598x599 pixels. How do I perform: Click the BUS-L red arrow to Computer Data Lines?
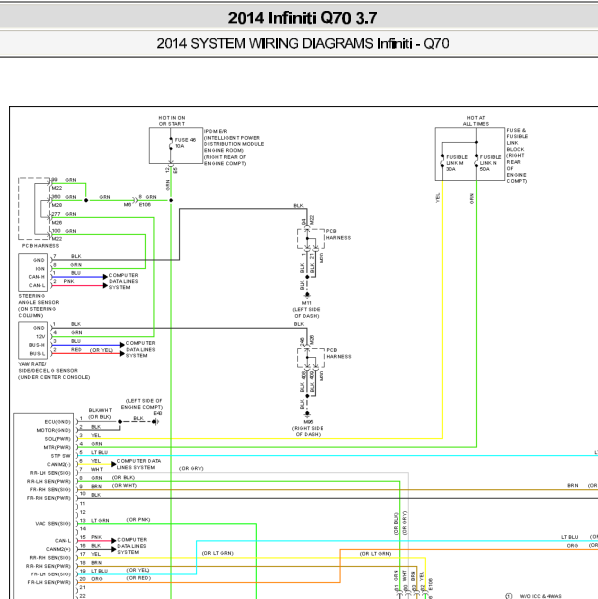[x=122, y=354]
